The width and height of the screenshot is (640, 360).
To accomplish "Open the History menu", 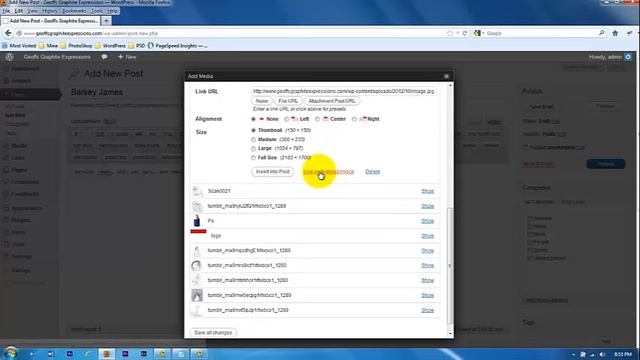I will [x=50, y=11].
